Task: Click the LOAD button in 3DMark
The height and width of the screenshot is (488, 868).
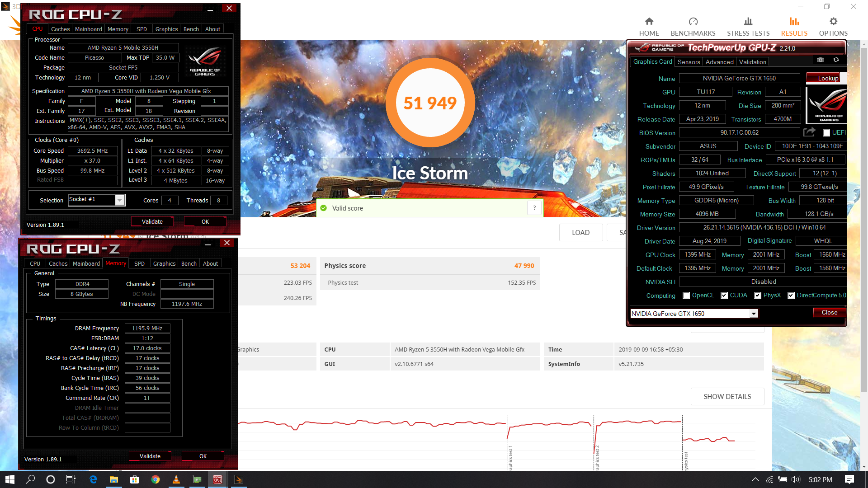Action: click(x=580, y=232)
